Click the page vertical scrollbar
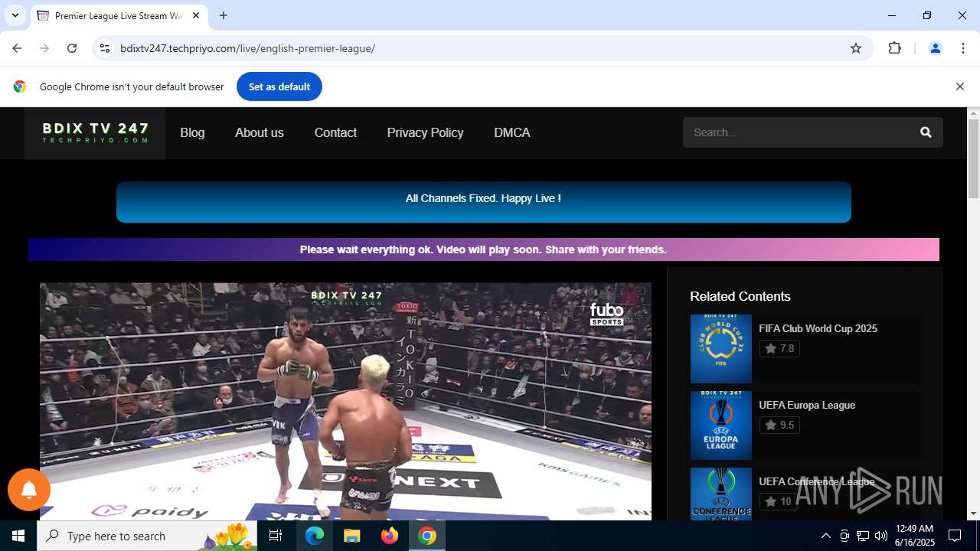This screenshot has height=551, width=980. (973, 159)
